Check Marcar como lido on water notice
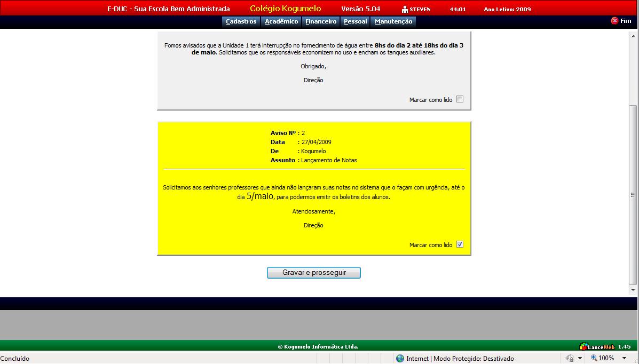This screenshot has height=364, width=639. coord(460,99)
